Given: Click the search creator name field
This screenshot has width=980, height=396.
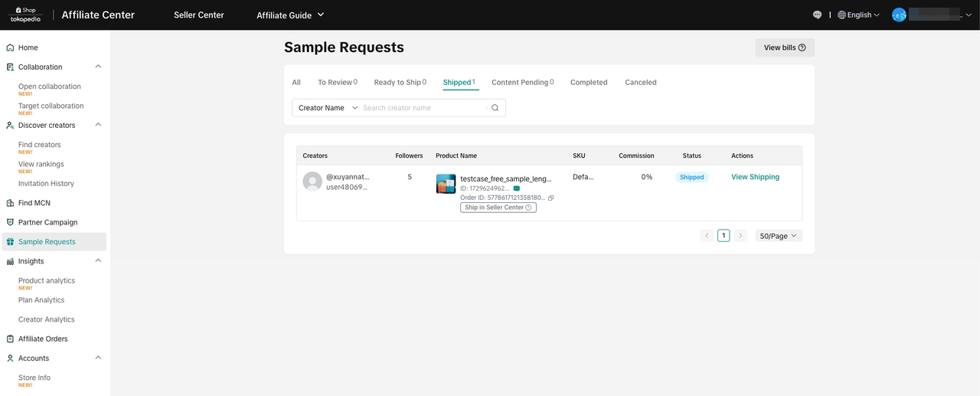Looking at the screenshot, I should 423,108.
